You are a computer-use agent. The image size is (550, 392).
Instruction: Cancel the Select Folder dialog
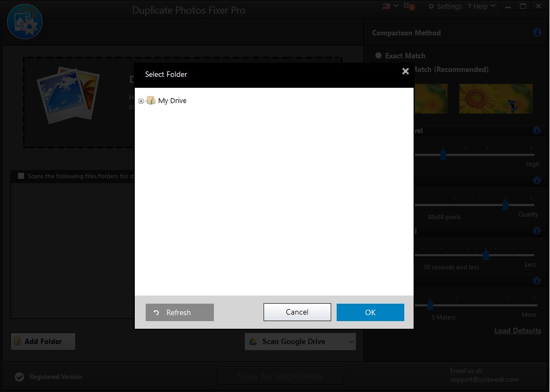click(297, 312)
